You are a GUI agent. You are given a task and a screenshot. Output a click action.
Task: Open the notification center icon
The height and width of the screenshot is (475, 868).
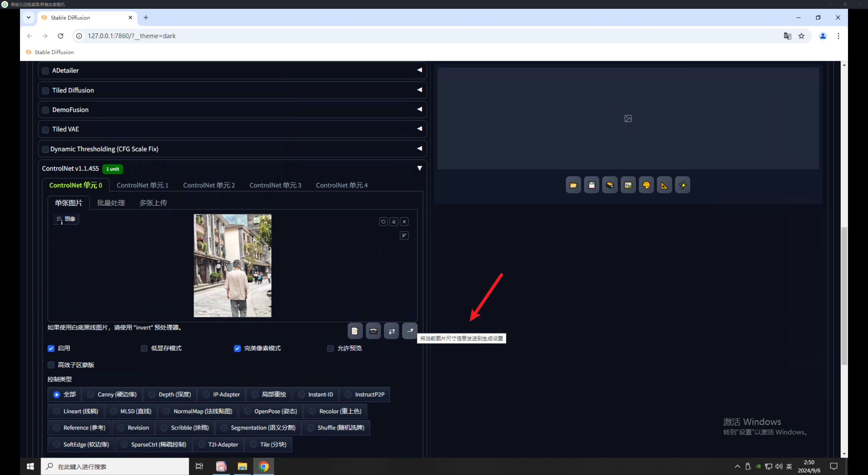click(834, 467)
